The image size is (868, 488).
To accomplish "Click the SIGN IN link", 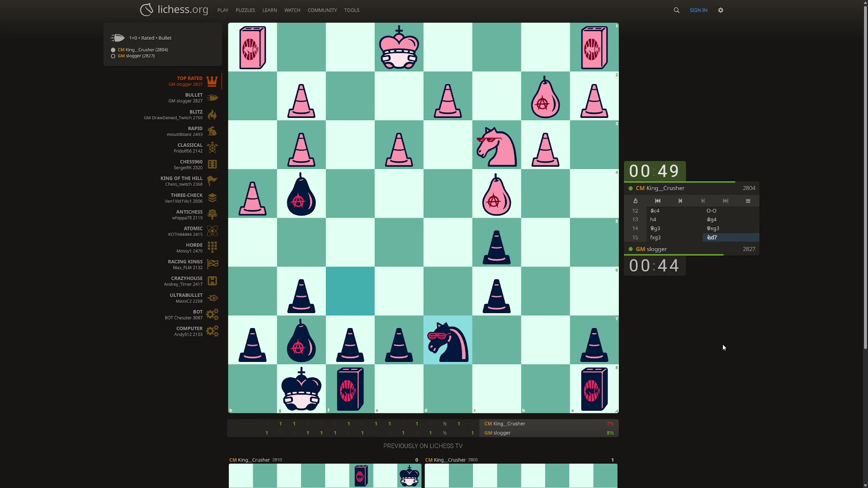I will 698,10.
